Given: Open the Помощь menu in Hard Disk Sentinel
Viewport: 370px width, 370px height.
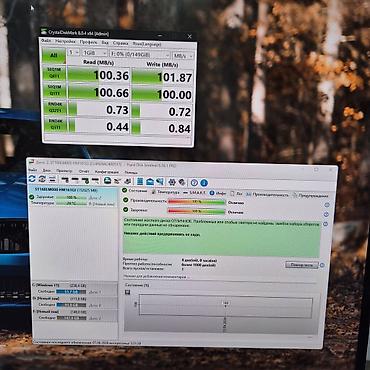Looking at the screenshot, I should pos(131,172).
